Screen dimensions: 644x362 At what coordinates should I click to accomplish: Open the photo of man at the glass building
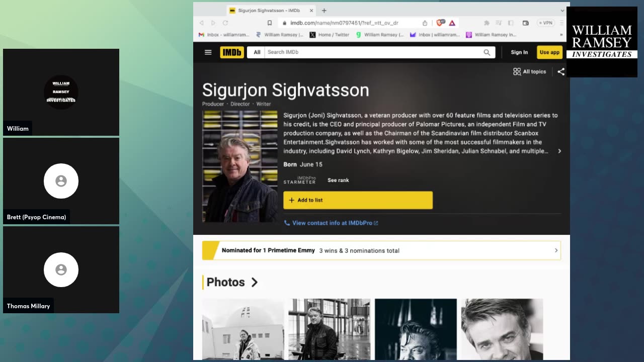329,329
